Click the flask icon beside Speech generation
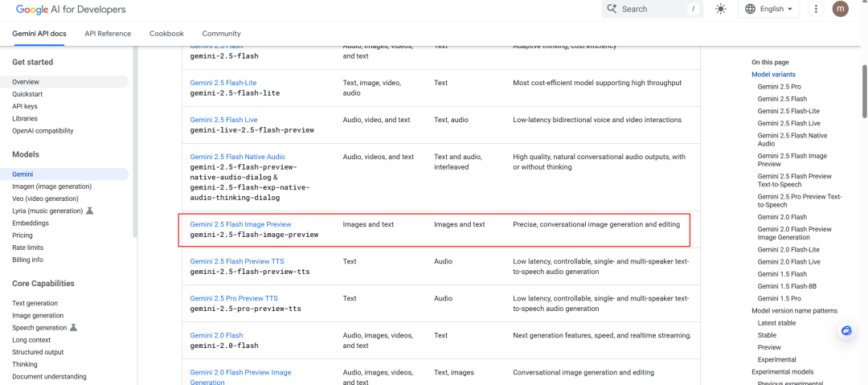 73,328
